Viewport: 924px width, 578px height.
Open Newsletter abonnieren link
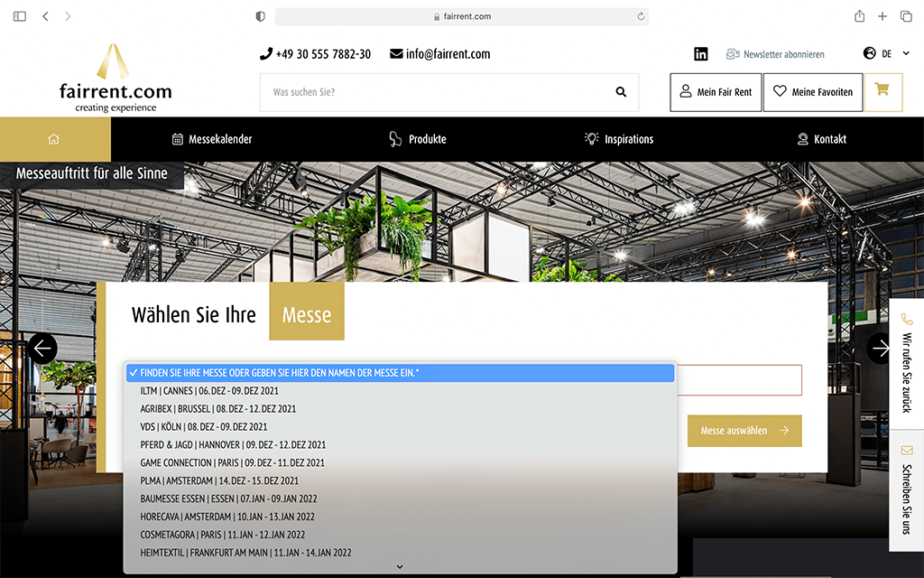(775, 54)
